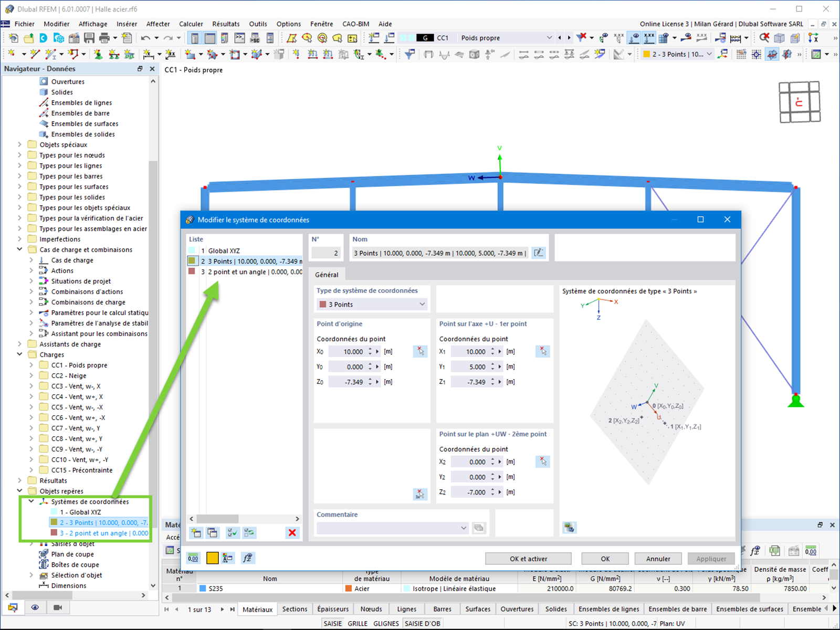This screenshot has height=630, width=840.
Task: Open the Résultats menu
Action: [226, 24]
